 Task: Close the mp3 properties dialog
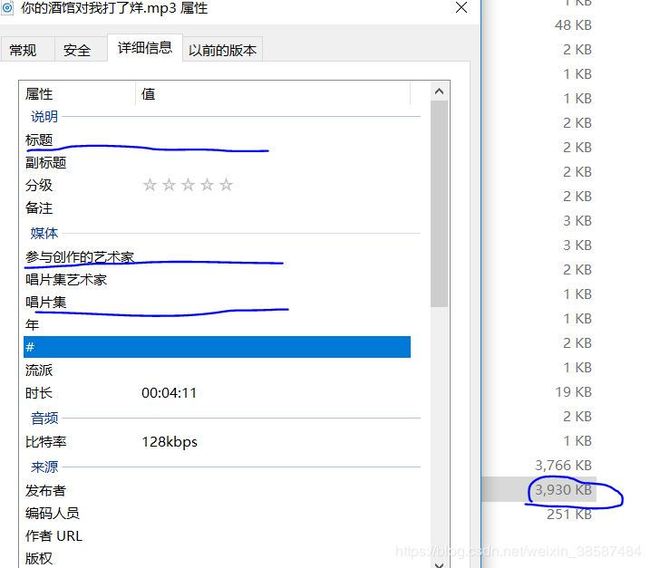461,8
